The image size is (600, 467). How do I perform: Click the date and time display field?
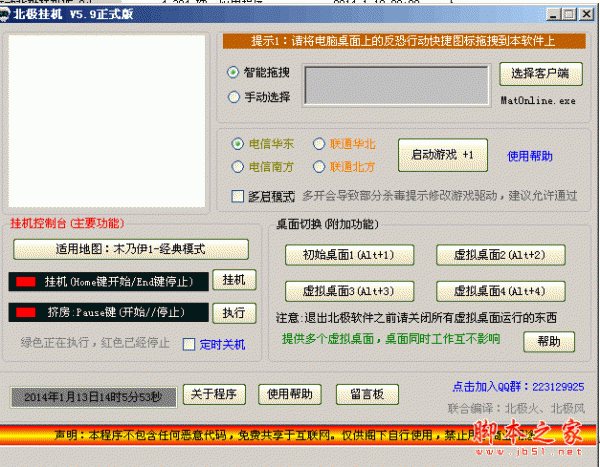tap(93, 397)
